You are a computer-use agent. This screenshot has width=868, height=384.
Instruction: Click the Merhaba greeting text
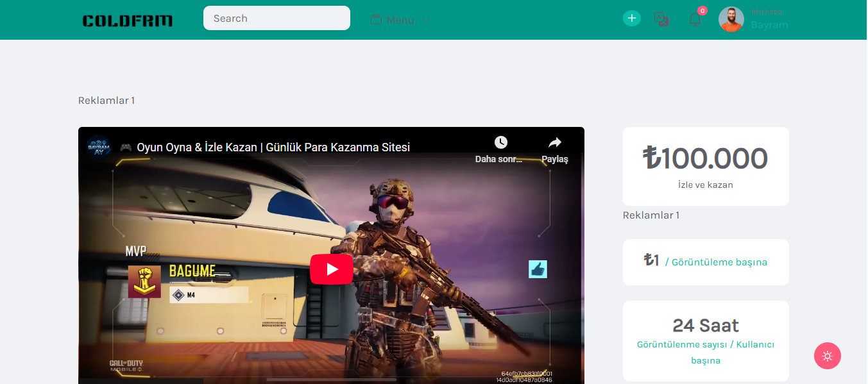point(767,12)
